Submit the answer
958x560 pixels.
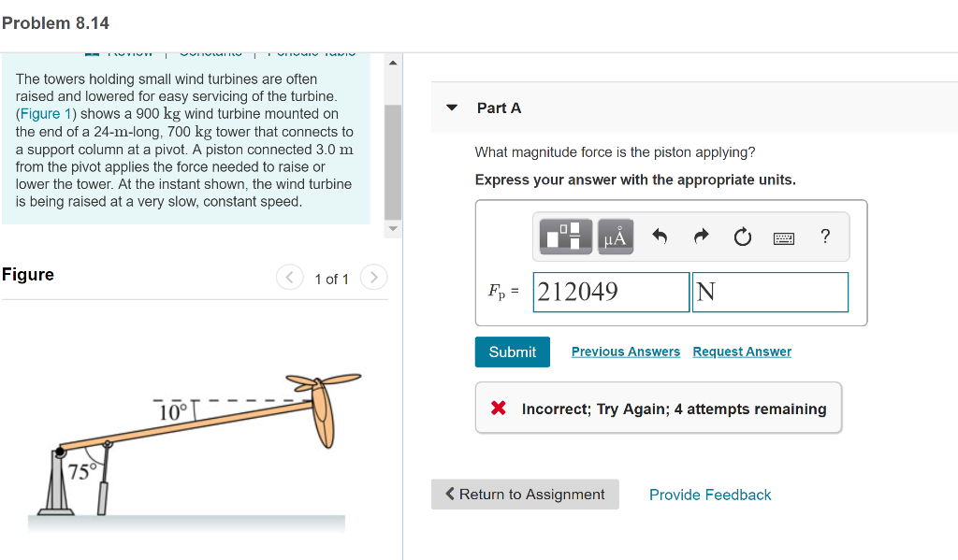tap(512, 352)
